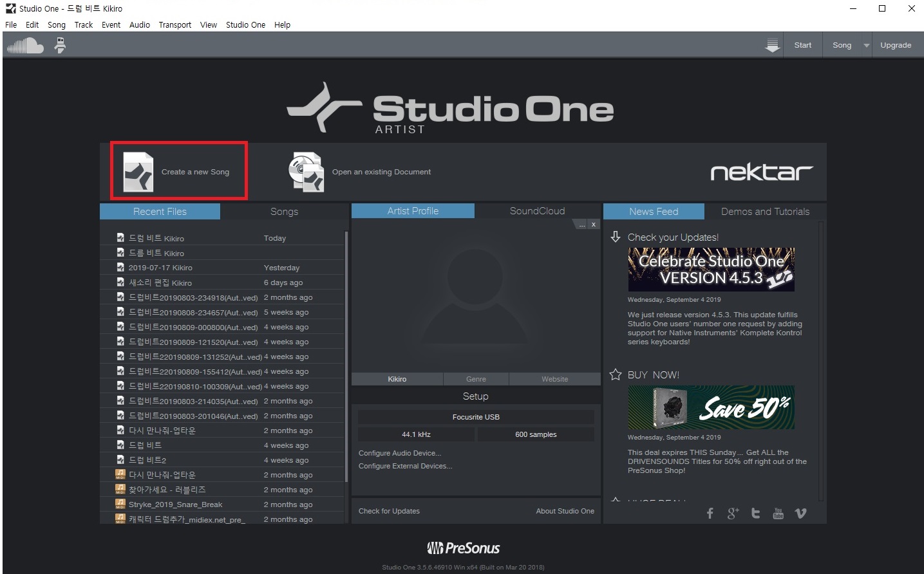Click the nektar logo
924x574 pixels.
[x=761, y=172]
